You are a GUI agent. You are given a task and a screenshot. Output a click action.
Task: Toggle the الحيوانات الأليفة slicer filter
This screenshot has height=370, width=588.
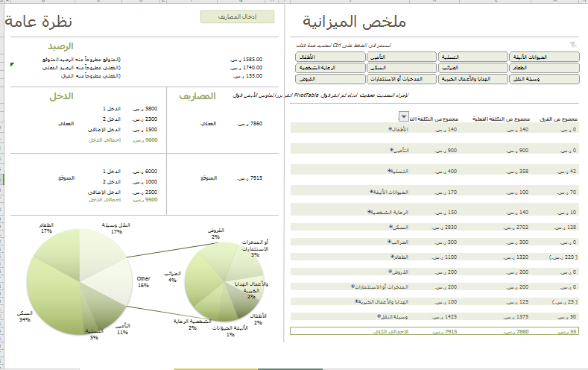544,57
